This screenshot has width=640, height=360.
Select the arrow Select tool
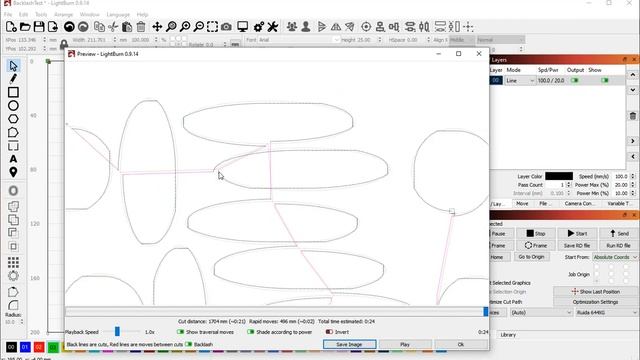click(13, 66)
